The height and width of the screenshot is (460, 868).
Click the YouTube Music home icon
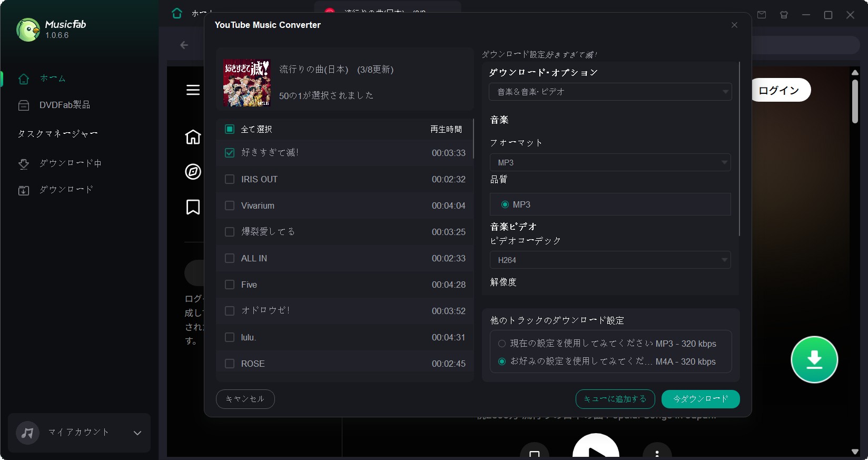[193, 136]
